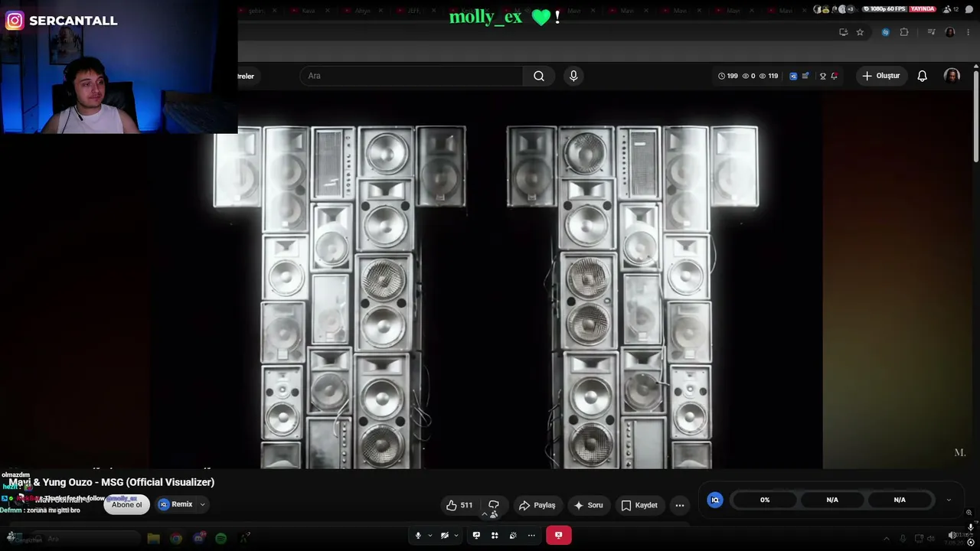The width and height of the screenshot is (980, 551).
Task: Share the video via Paylaş
Action: tap(537, 505)
